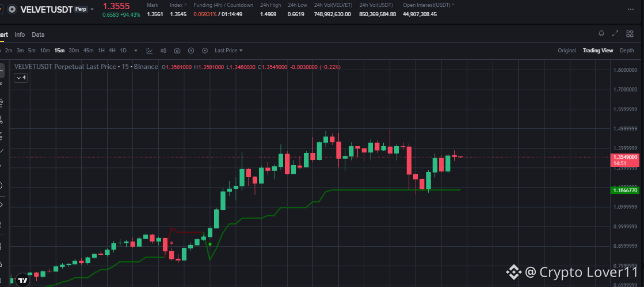Viewport: 644px width, 287px height.
Task: Open the Last Price dropdown
Action: click(229, 51)
